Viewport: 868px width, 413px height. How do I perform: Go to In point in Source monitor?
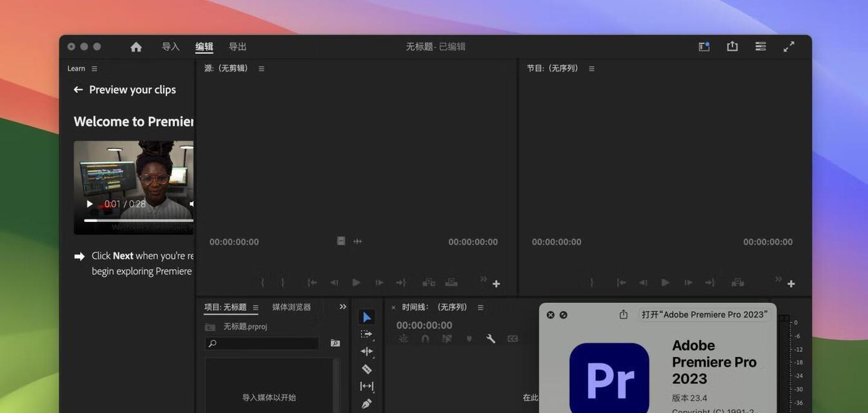(312, 283)
